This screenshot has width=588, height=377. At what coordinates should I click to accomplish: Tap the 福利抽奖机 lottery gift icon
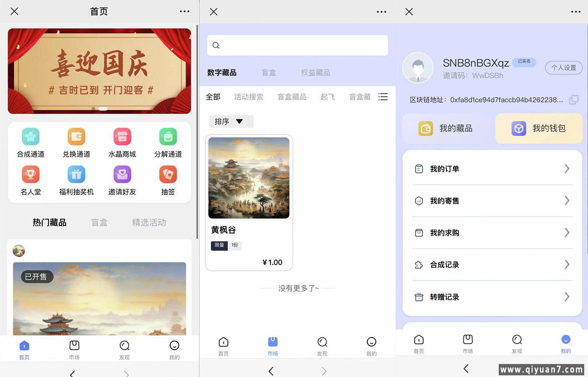[x=76, y=175]
